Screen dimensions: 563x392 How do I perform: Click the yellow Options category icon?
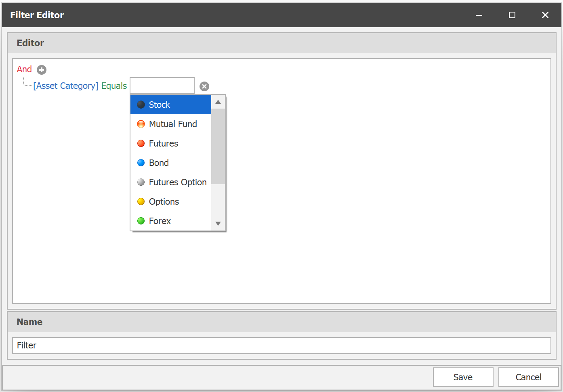(x=141, y=201)
